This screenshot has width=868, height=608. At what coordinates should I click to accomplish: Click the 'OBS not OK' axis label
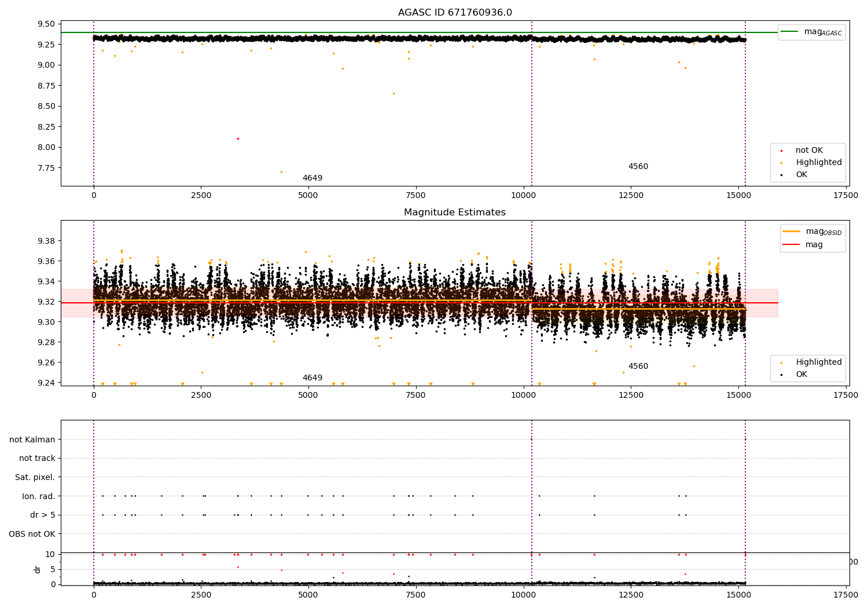point(32,534)
